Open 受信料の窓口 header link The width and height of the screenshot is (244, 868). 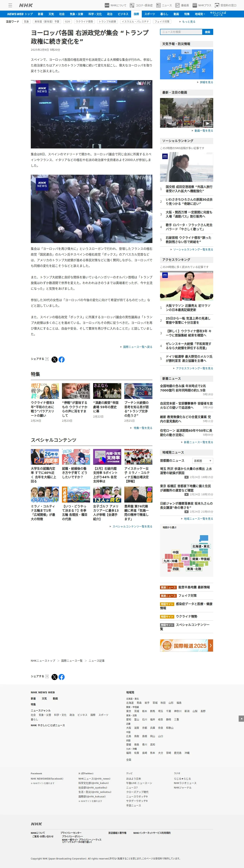coord(226,5)
